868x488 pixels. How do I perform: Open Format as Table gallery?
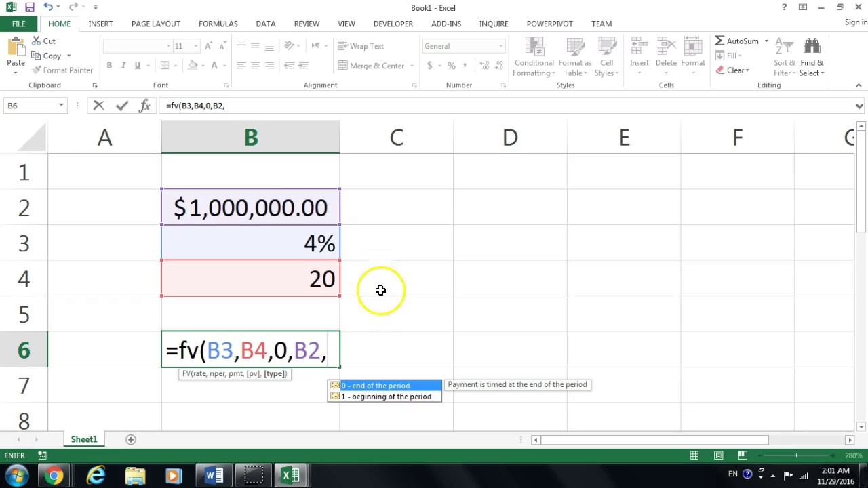tap(575, 57)
